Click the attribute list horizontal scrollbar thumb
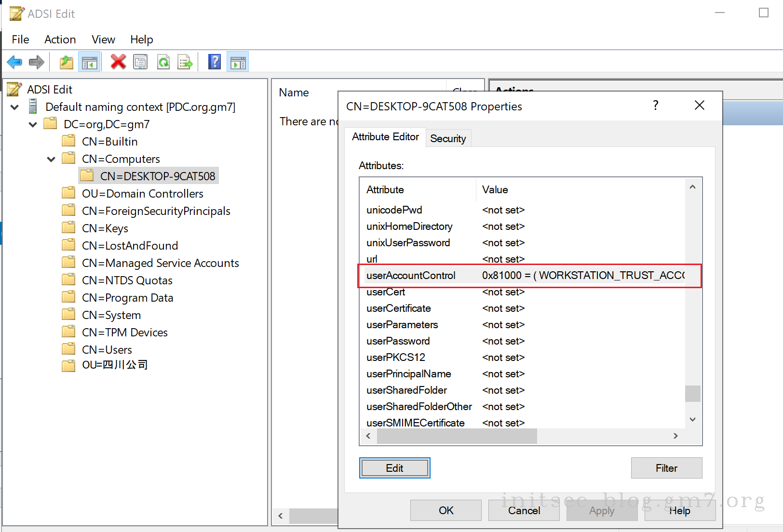Image resolution: width=783 pixels, height=532 pixels. (x=457, y=436)
